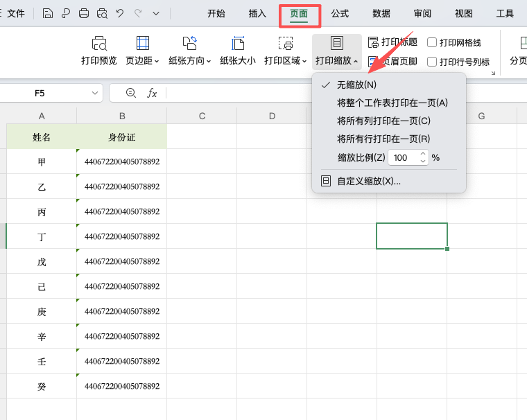The image size is (527, 420).
Task: Select column B header
Action: tap(122, 116)
